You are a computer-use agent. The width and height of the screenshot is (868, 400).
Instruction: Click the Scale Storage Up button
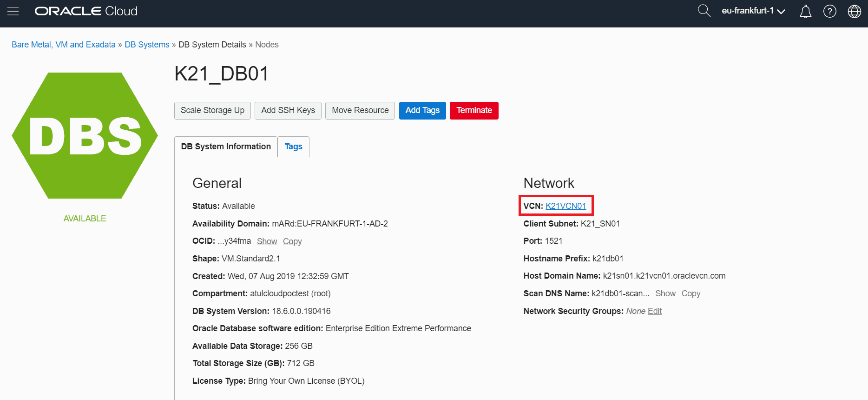[212, 111]
